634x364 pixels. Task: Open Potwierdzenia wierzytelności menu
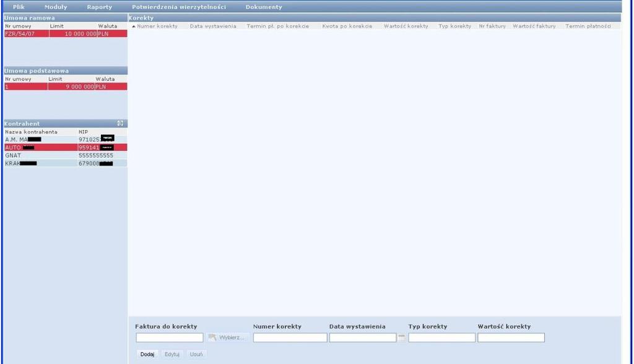click(x=179, y=7)
